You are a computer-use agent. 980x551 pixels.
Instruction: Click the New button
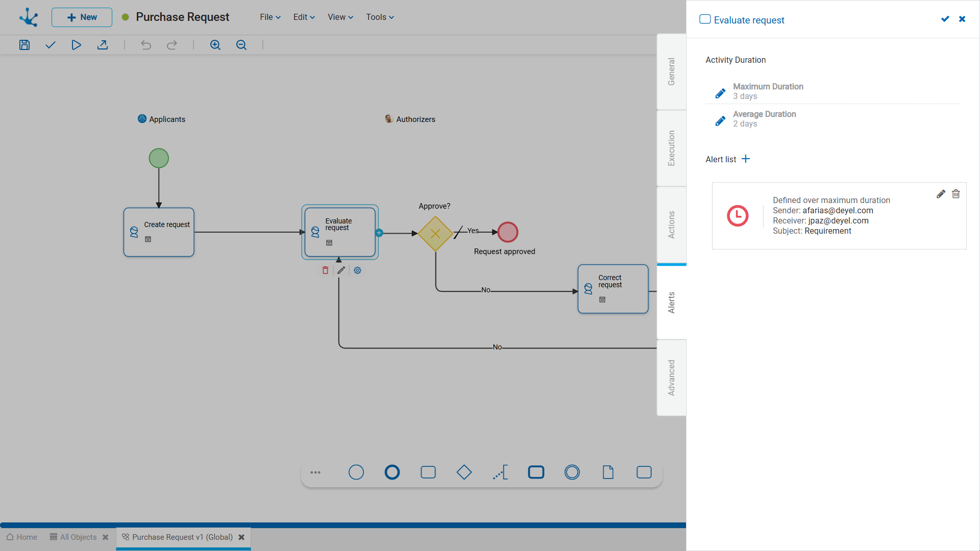[82, 17]
